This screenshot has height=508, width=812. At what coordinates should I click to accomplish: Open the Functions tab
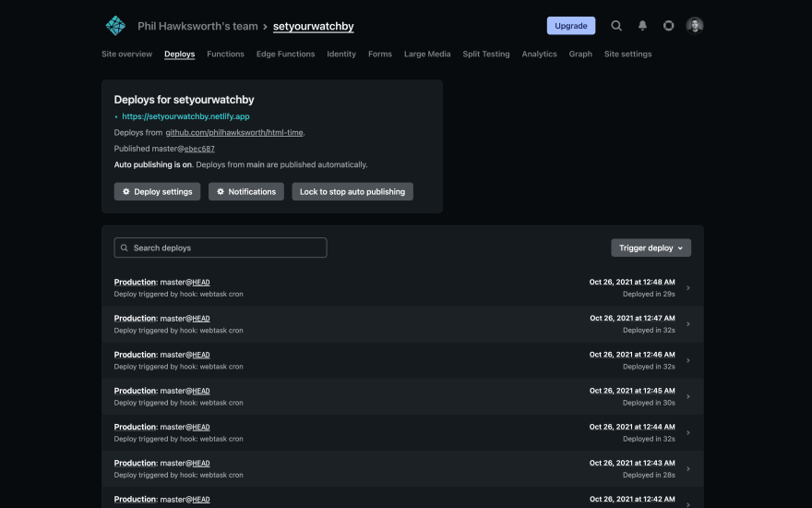click(225, 54)
